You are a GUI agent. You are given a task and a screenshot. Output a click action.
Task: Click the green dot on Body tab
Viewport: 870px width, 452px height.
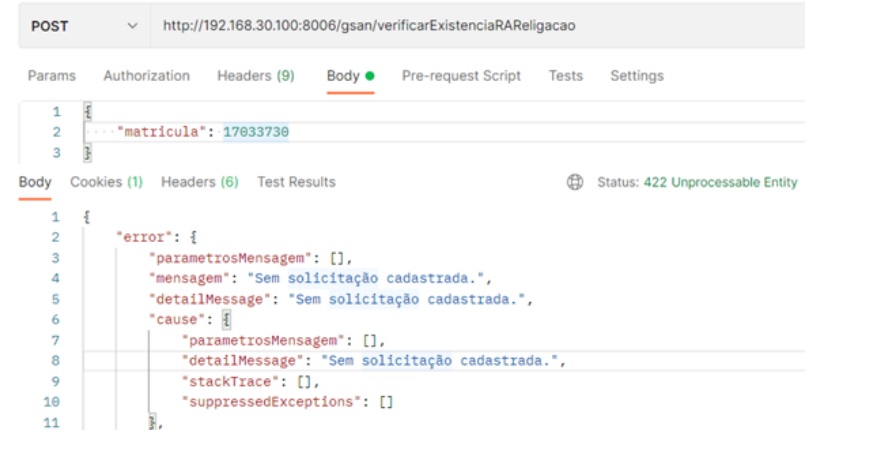(370, 77)
